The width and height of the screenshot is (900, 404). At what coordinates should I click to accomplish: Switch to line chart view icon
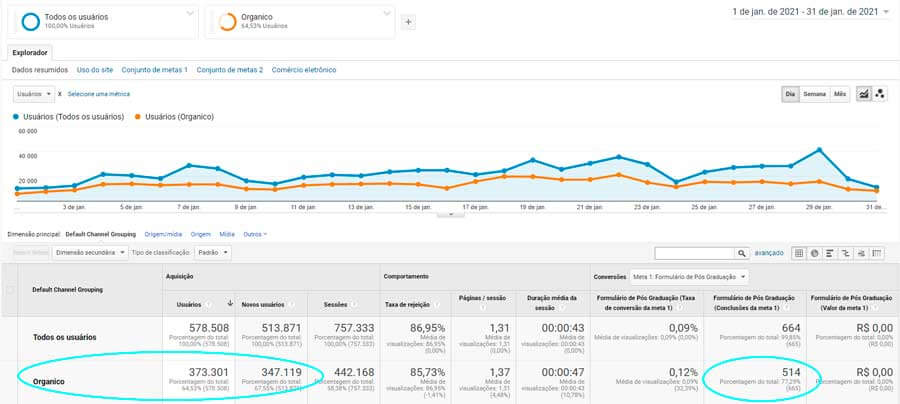tap(863, 94)
